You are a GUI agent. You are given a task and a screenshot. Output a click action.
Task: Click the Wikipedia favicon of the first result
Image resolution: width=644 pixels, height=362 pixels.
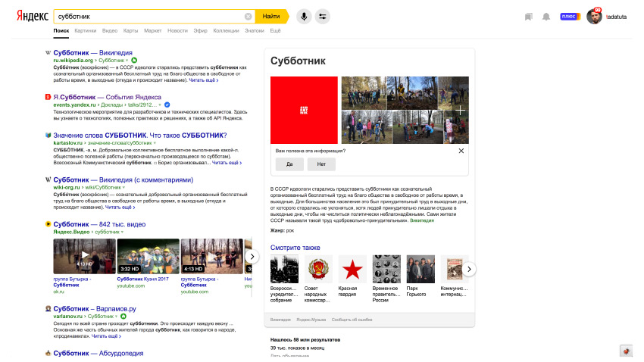[48, 52]
